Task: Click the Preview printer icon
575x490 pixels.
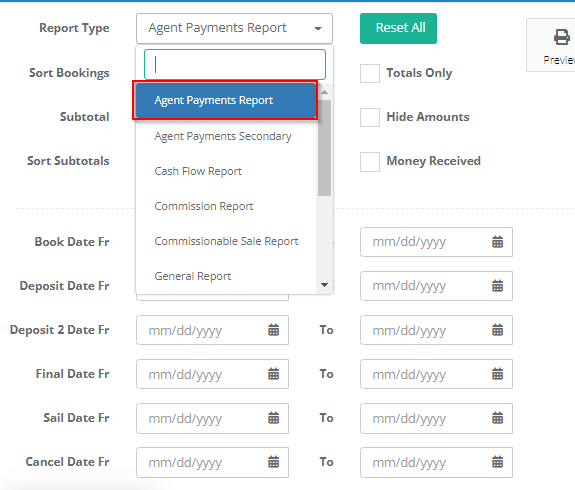Action: pyautogui.click(x=561, y=37)
